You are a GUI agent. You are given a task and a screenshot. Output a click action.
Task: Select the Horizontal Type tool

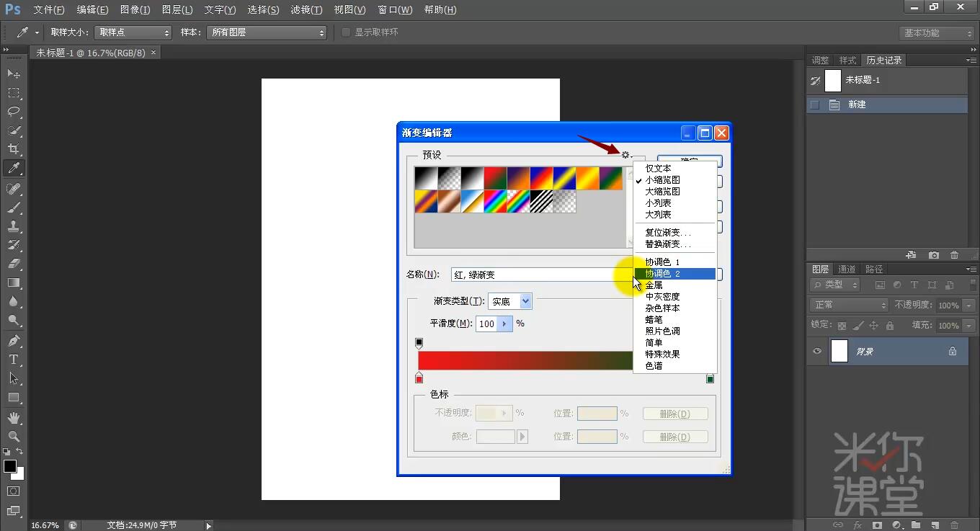tap(14, 358)
